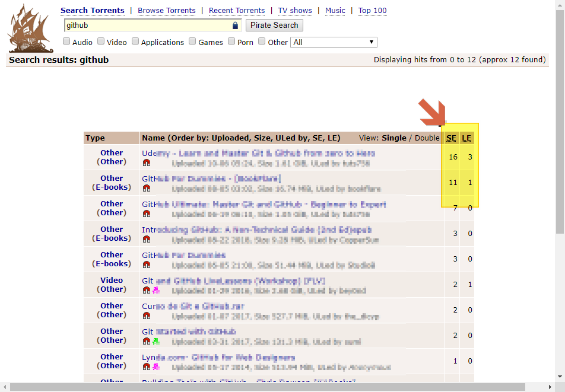Screen dimensions: 565x392
Task: Click the Pirate Search button
Action: pyautogui.click(x=274, y=25)
